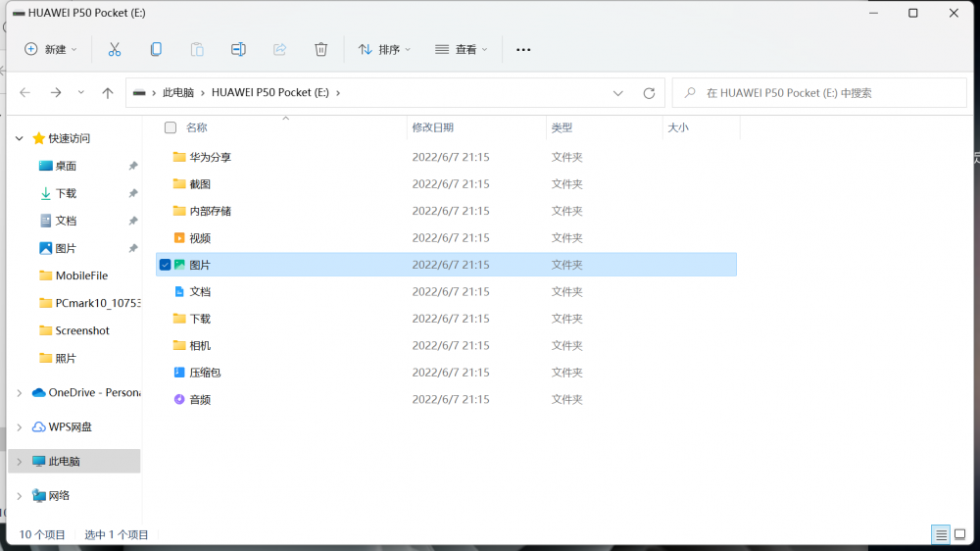Toggle the select-all checkbox in header
Image resolution: width=980 pixels, height=551 pixels.
(170, 127)
